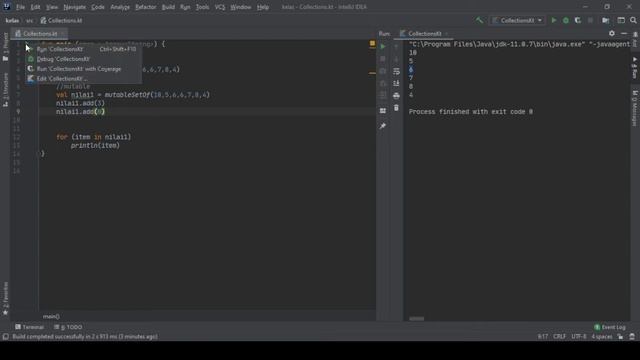This screenshot has width=640, height=360.
Task: Toggle the Messages tool window on the right strip
Action: click(634, 108)
